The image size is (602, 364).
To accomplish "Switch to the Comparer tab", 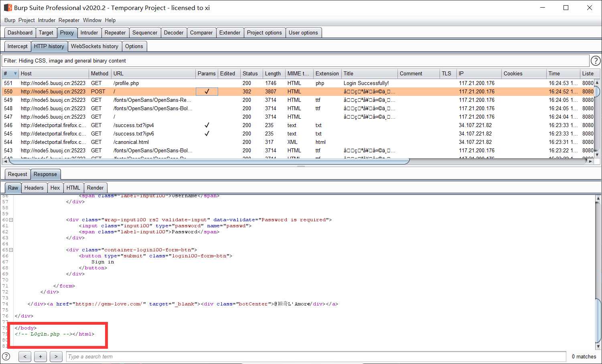I will point(201,32).
